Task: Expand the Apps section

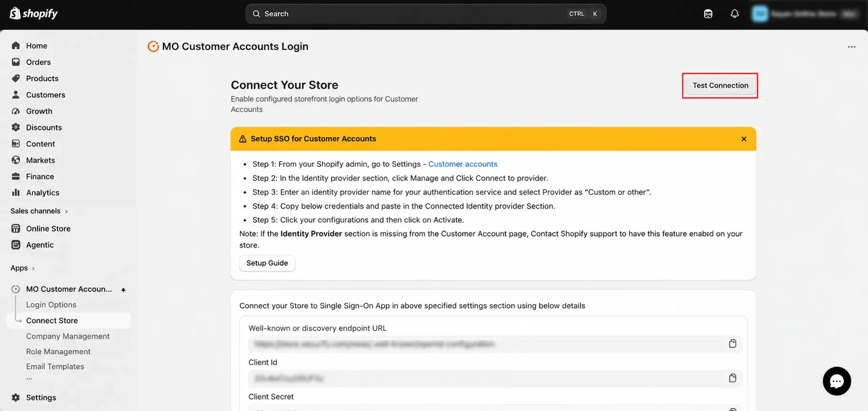Action: click(x=22, y=268)
